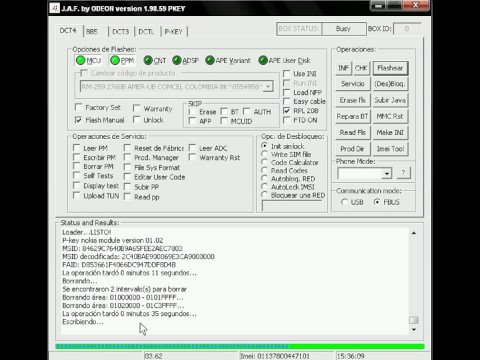Toggle the Easy cable checkbox

287,101
